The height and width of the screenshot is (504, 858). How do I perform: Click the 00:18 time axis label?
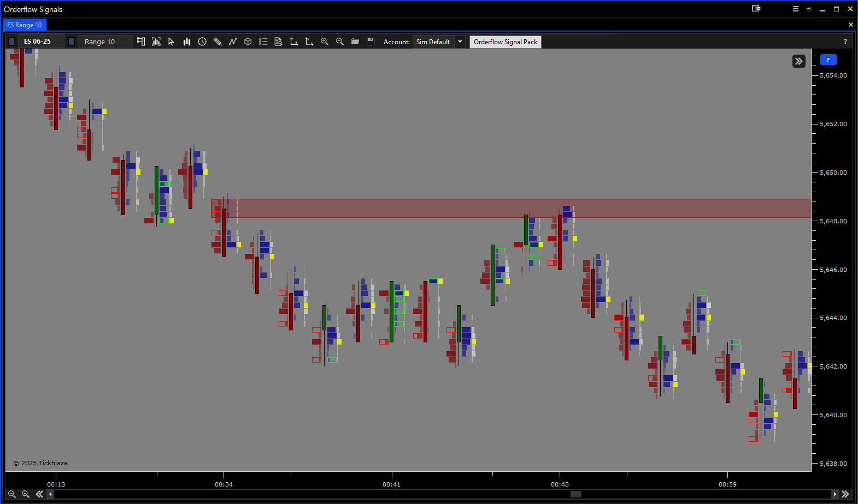[x=56, y=484]
